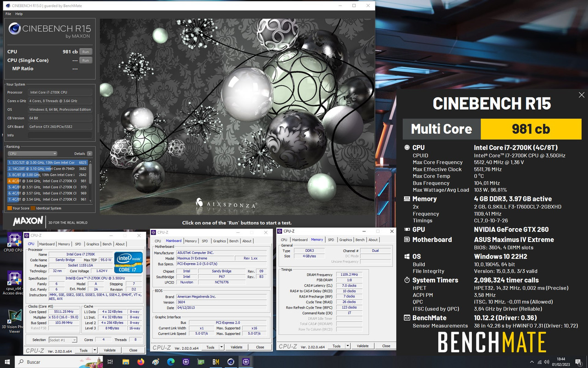Click the Info input field
The height and width of the screenshot is (368, 588).
[60, 135]
